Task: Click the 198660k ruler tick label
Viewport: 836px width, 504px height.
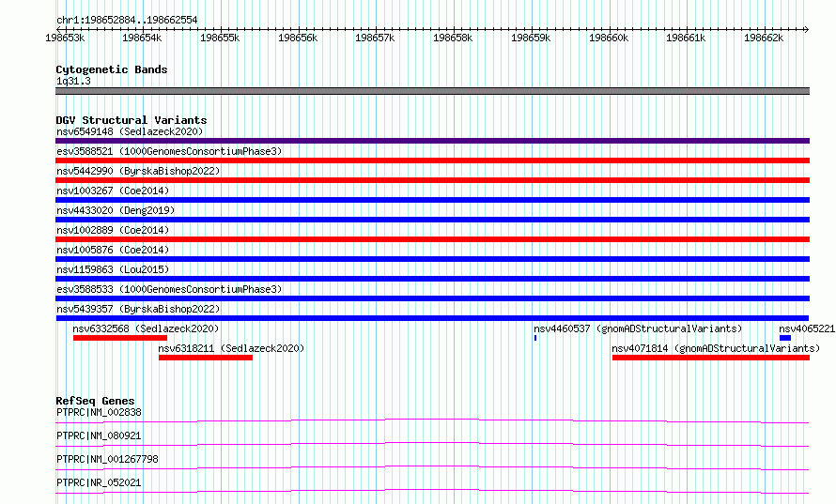Action: [609, 38]
